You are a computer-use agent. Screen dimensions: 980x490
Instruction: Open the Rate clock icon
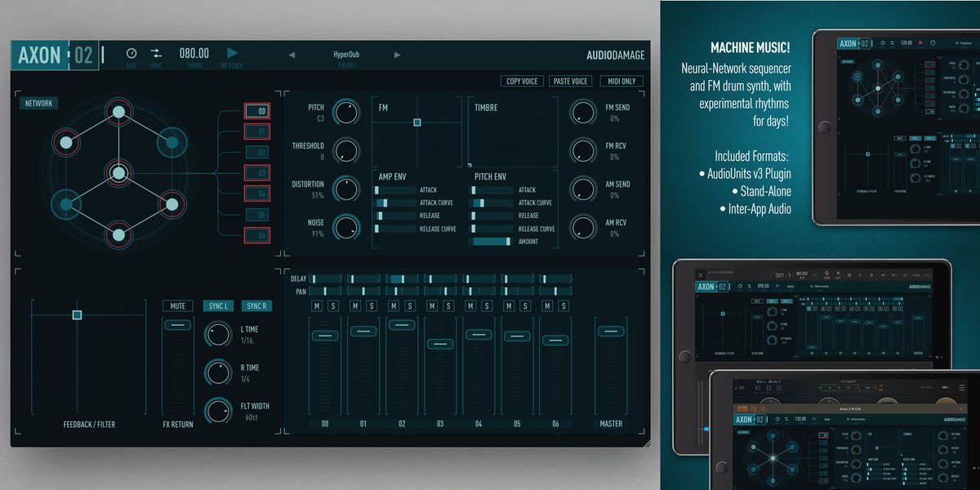click(x=131, y=53)
